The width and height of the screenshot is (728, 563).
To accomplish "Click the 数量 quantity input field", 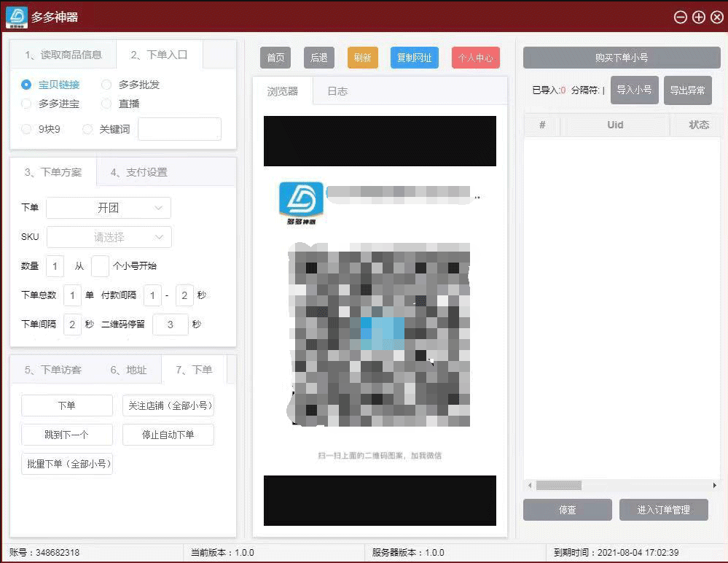I will pyautogui.click(x=55, y=266).
